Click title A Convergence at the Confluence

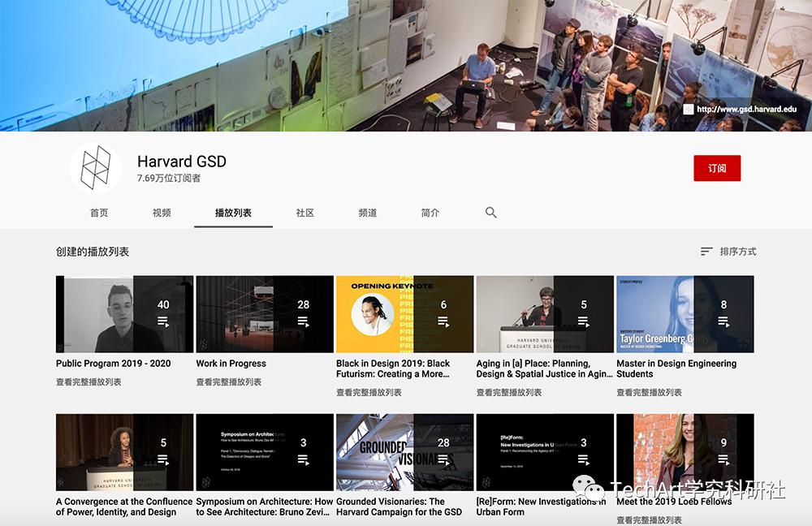click(x=124, y=507)
